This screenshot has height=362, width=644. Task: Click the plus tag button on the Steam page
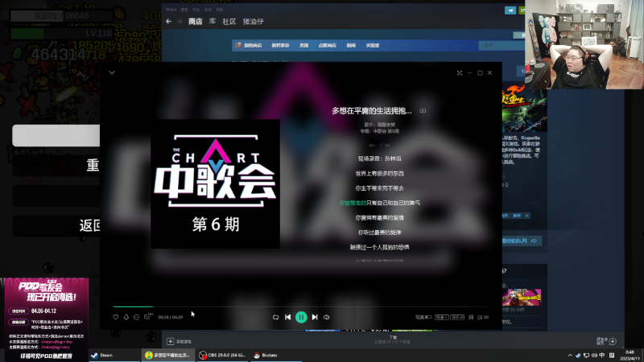coord(527,216)
